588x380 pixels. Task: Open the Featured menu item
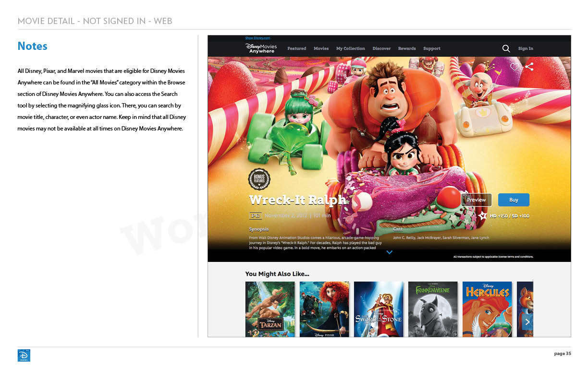coord(297,48)
